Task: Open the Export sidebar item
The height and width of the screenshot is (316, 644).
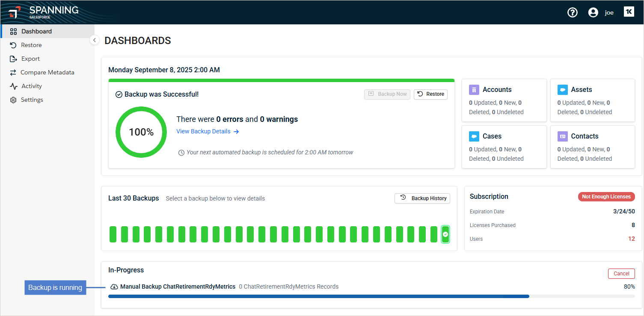Action: pos(30,59)
